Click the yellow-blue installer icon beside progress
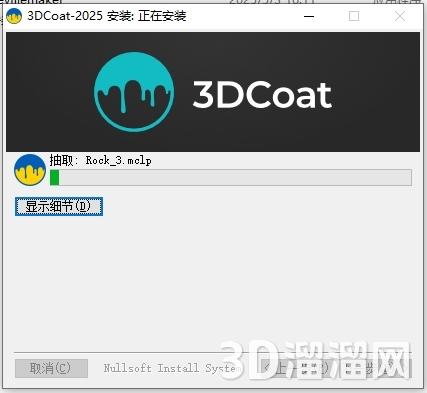Screen dimensions: 427x393 [x=30, y=170]
